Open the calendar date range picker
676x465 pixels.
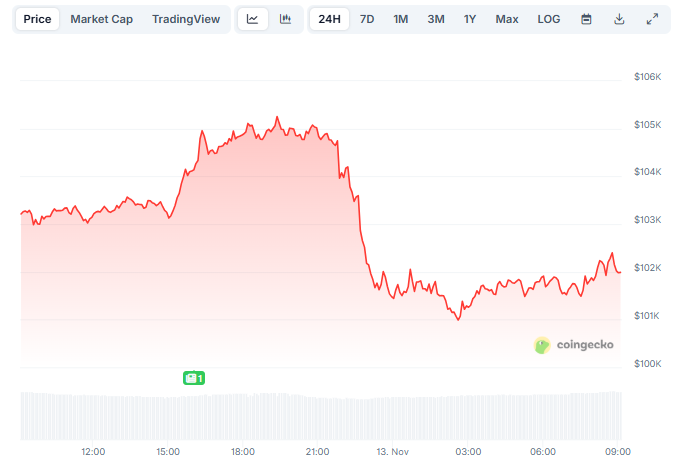(586, 19)
